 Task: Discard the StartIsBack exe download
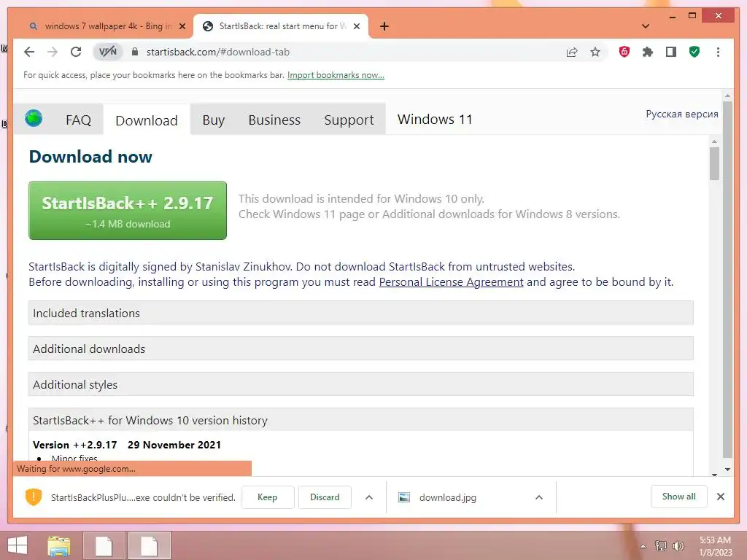325,497
